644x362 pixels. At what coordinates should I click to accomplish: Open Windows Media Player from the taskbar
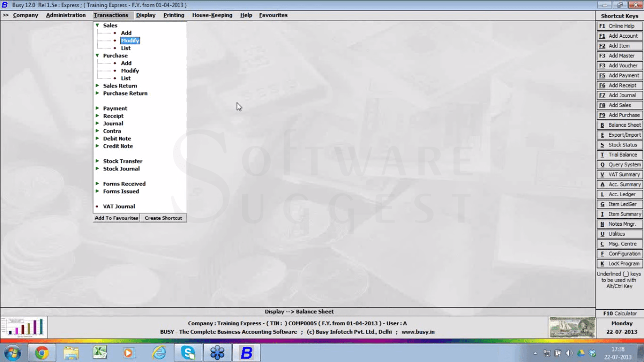click(x=128, y=352)
